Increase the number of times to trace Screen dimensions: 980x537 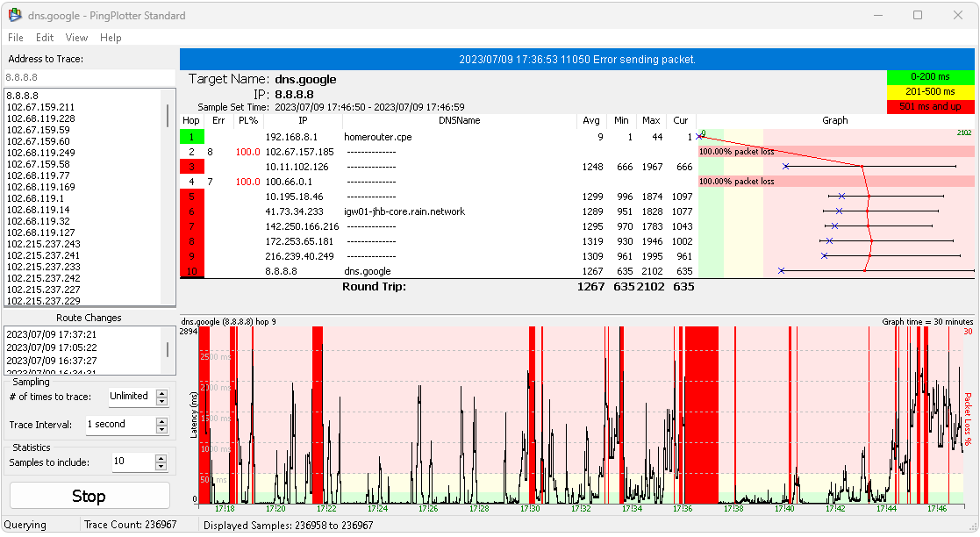(162, 393)
